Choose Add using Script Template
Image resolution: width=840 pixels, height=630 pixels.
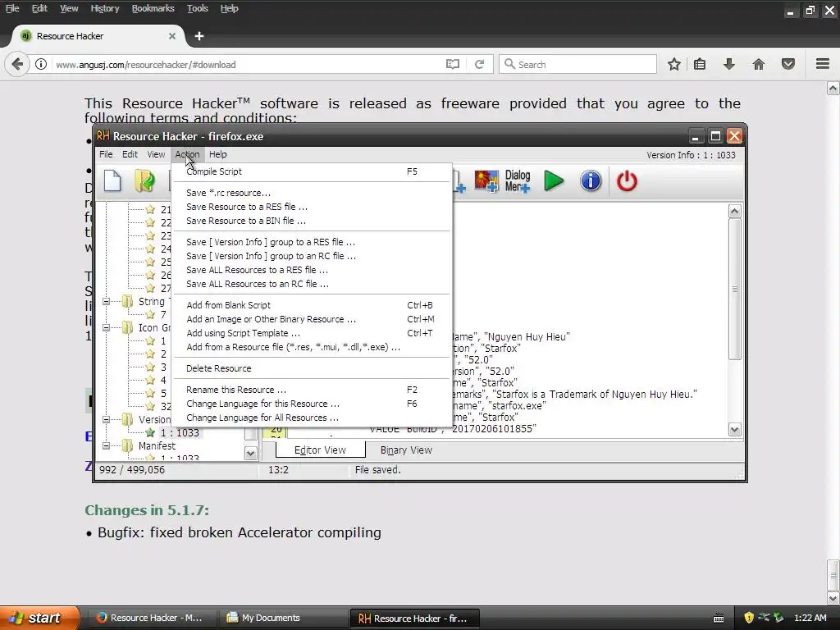click(311, 333)
